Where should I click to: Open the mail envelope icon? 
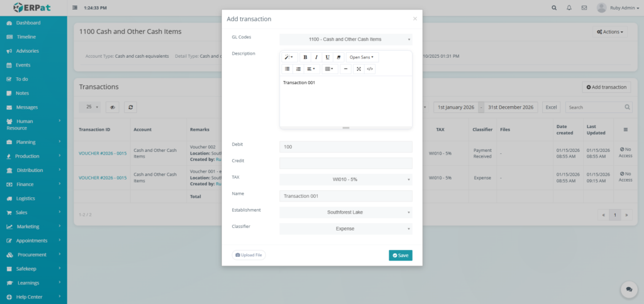[584, 8]
